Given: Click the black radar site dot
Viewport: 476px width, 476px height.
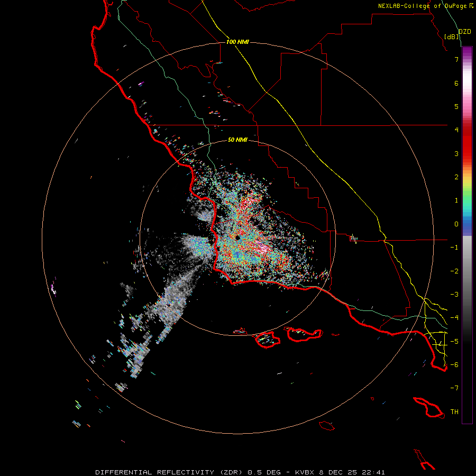Looking at the screenshot, I should click(x=237, y=237).
